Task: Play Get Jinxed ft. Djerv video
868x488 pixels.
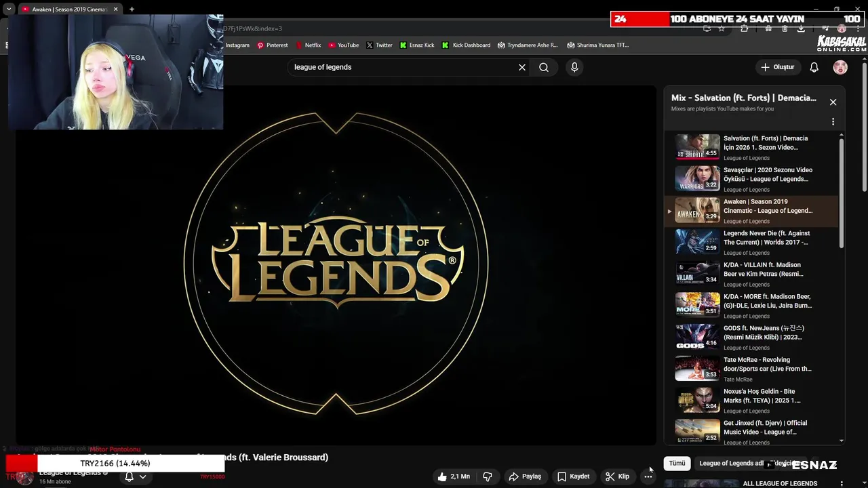Action: point(753,432)
